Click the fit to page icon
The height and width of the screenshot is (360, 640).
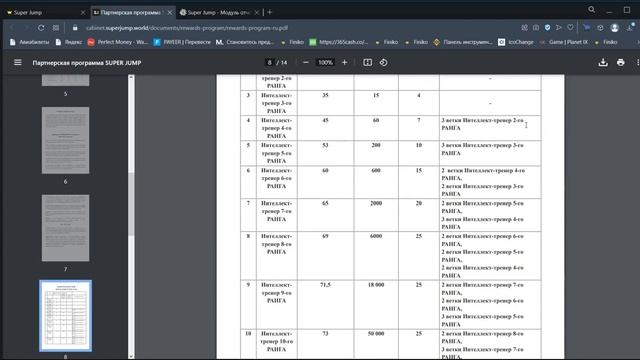(x=367, y=62)
